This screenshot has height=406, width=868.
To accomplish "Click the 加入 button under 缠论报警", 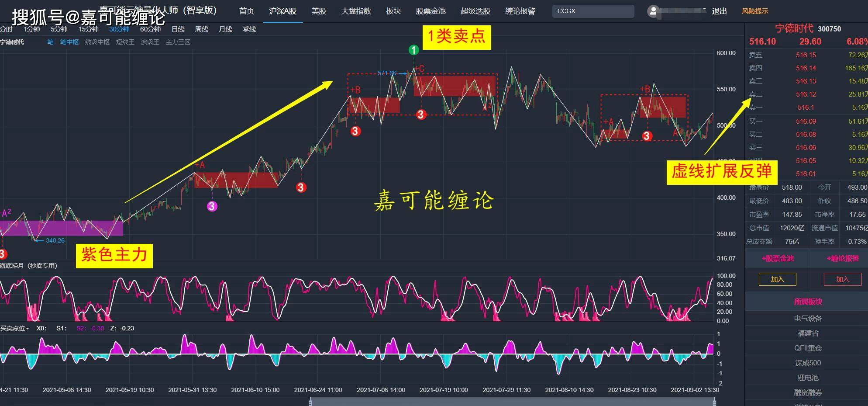I will click(x=842, y=279).
